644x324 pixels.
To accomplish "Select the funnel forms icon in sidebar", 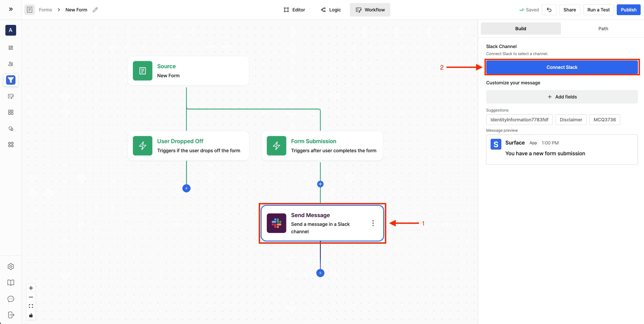I will pyautogui.click(x=11, y=80).
